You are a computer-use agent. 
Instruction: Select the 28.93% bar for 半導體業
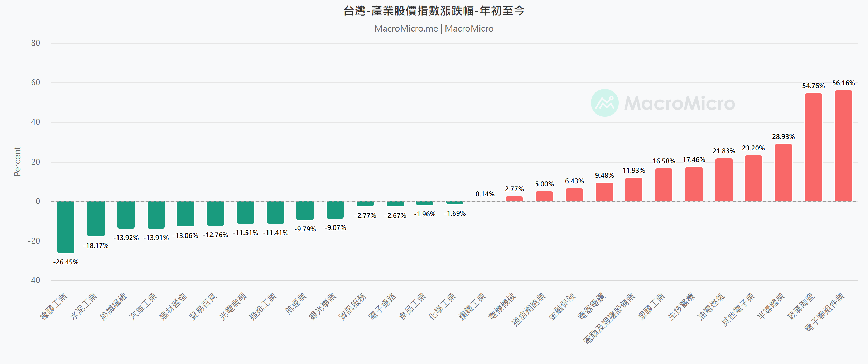[783, 172]
